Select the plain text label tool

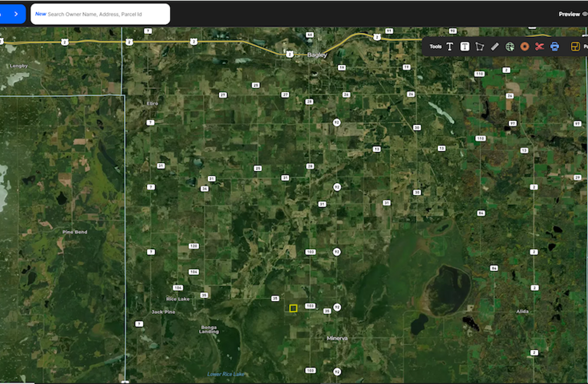(x=450, y=47)
